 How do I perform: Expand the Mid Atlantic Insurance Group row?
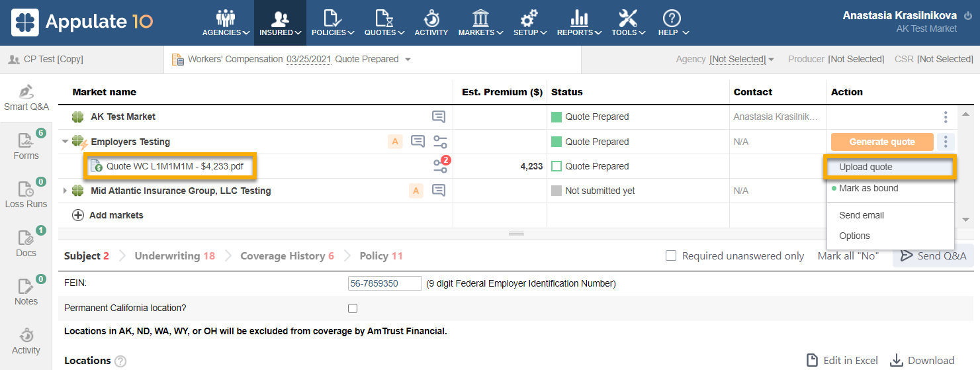(65, 191)
